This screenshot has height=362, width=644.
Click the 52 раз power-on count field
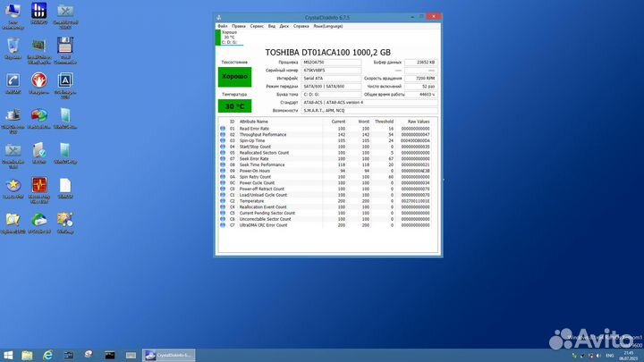pyautogui.click(x=420, y=86)
